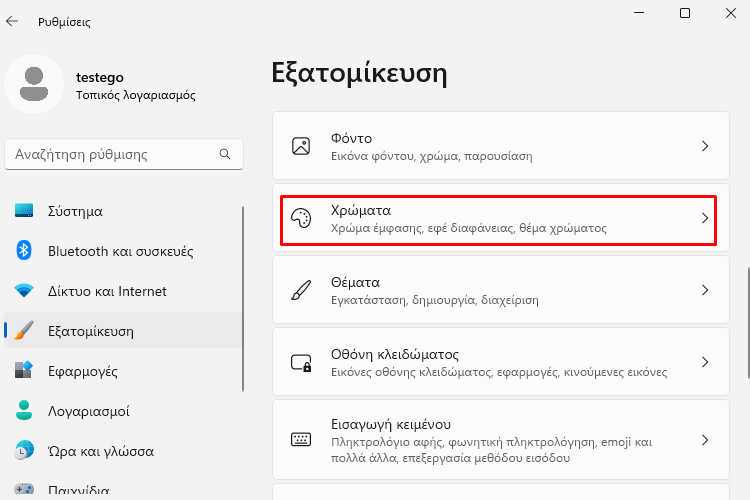This screenshot has width=750, height=500.
Task: Click the Αναζήτηση ρύθμισης search field
Action: pos(124,154)
